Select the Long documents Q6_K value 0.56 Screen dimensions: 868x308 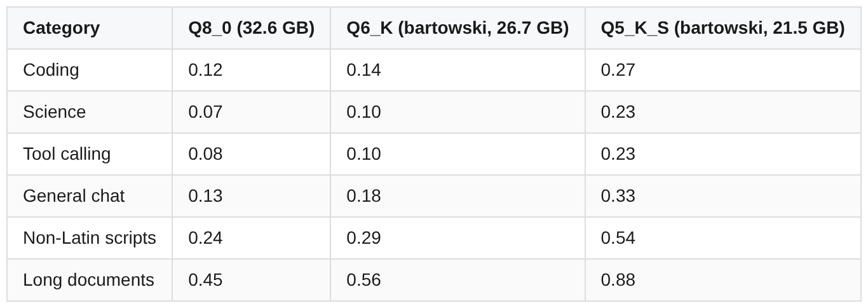pos(363,280)
